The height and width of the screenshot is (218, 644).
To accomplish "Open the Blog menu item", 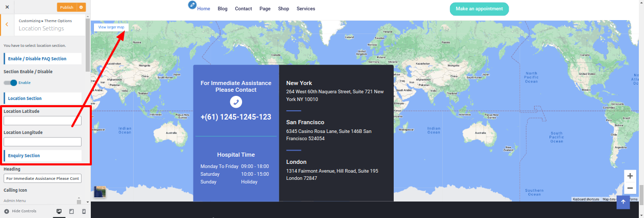I will click(222, 9).
